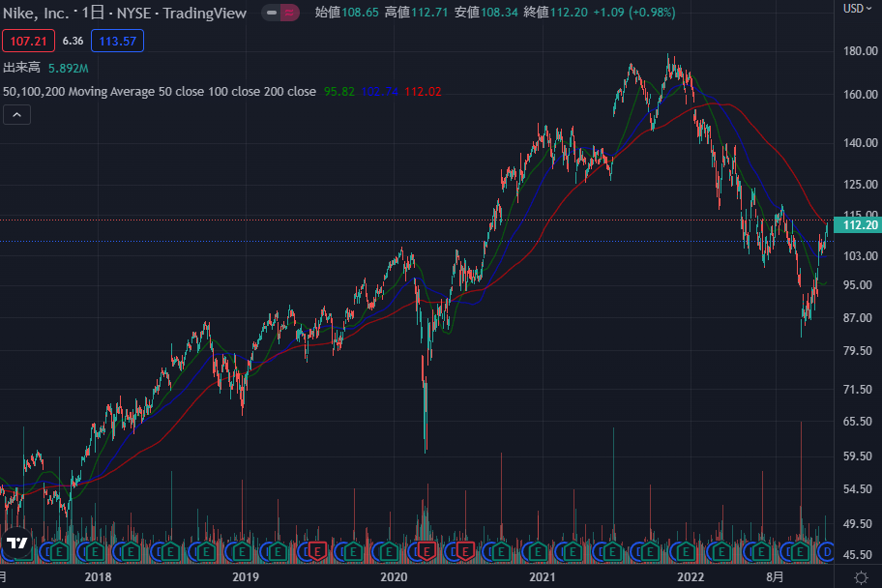Click the 180.00 price axis label
The width and height of the screenshot is (882, 588).
click(x=860, y=51)
